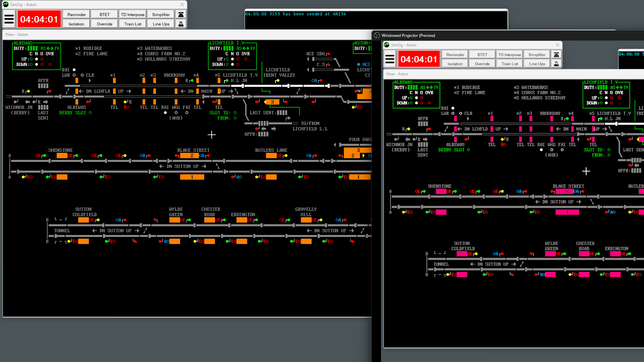Select the red C.S shunt signal
The height and width of the screenshot is (362, 644).
tap(328, 65)
